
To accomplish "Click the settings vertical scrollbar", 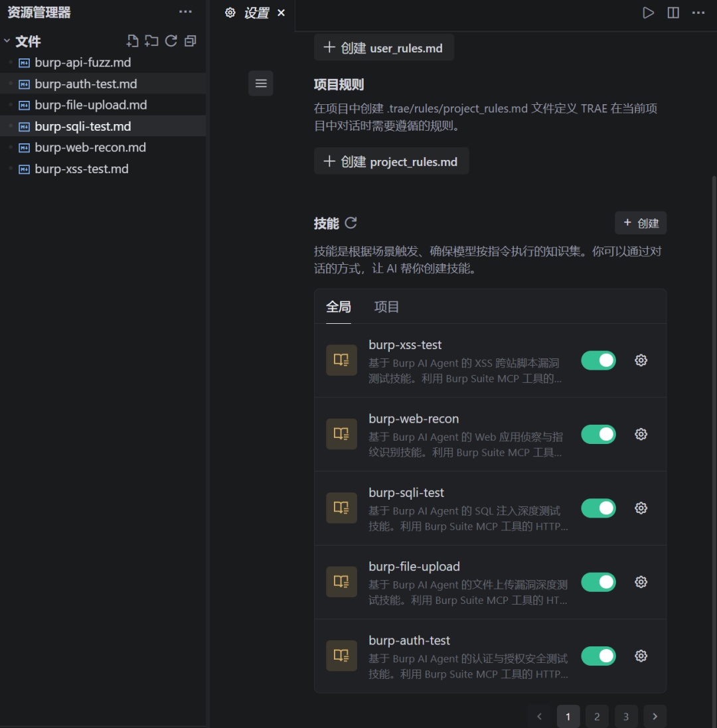I will [714, 451].
